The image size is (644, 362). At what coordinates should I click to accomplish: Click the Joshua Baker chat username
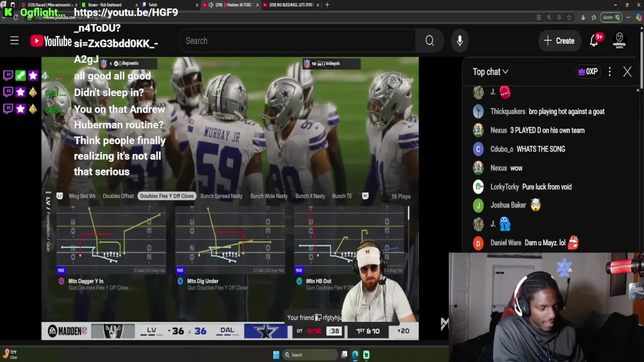point(508,205)
